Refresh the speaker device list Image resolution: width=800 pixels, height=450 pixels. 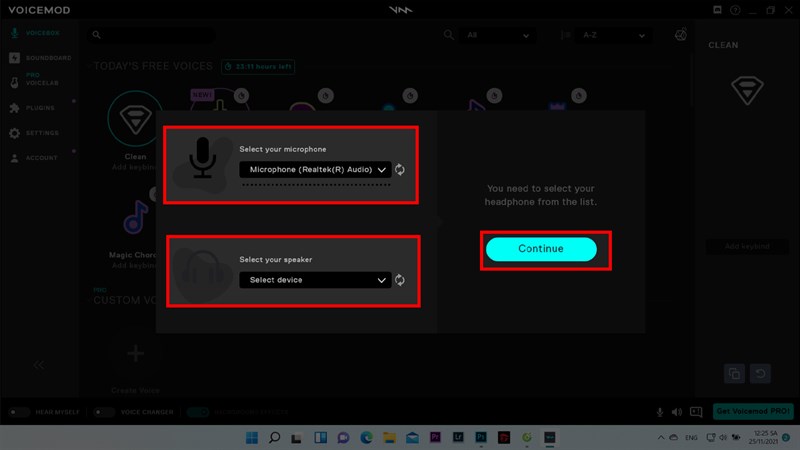399,280
